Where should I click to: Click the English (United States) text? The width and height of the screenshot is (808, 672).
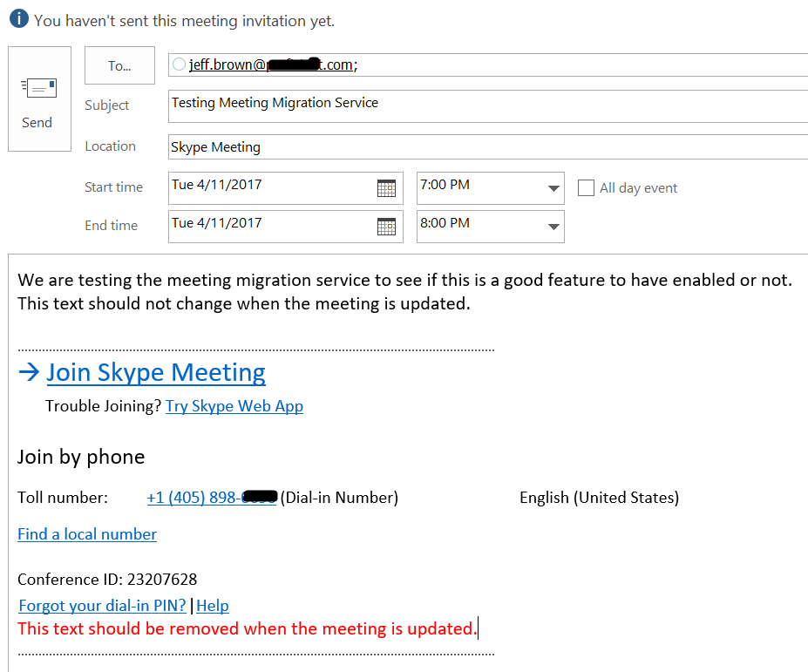point(600,498)
